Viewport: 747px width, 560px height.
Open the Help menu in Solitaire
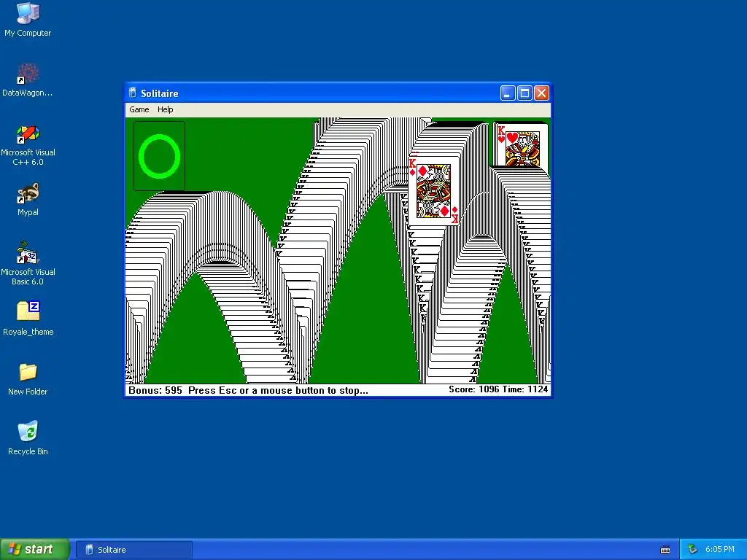(x=166, y=109)
